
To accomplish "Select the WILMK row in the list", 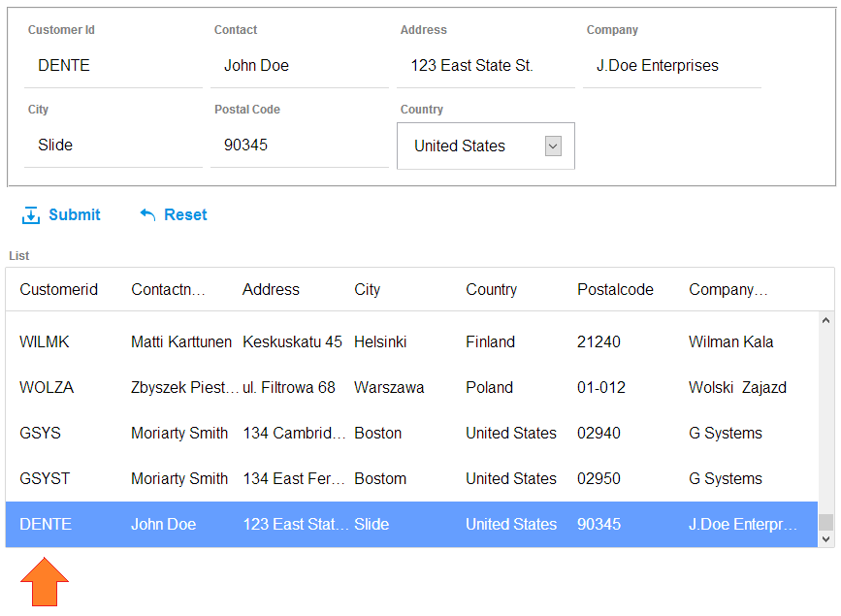I will pyautogui.click(x=411, y=341).
